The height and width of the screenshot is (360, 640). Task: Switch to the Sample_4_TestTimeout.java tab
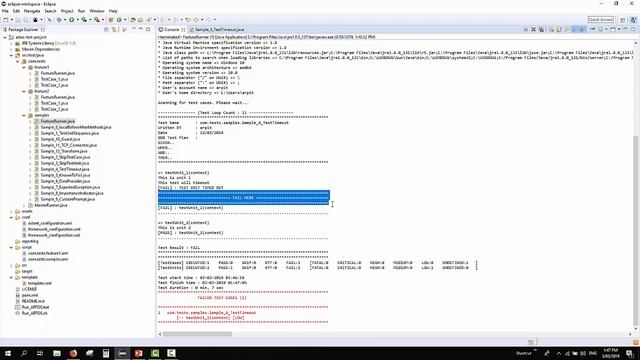tap(216, 29)
